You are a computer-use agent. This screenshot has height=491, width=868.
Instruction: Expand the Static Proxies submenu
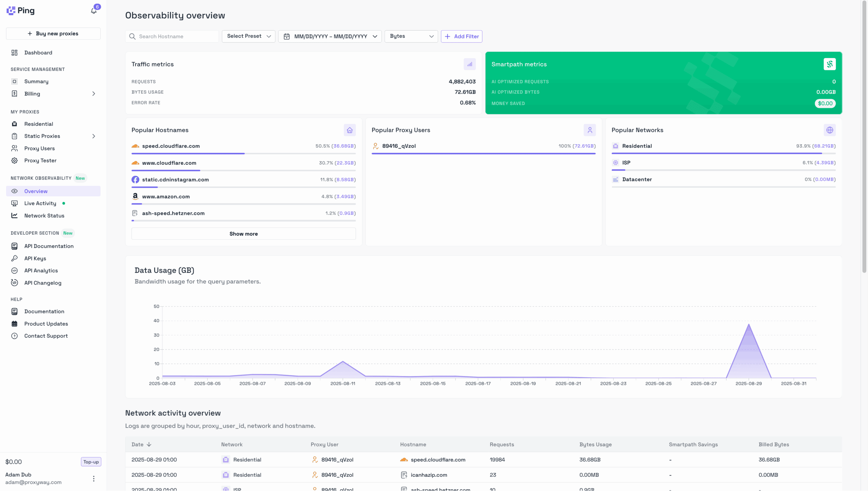94,136
